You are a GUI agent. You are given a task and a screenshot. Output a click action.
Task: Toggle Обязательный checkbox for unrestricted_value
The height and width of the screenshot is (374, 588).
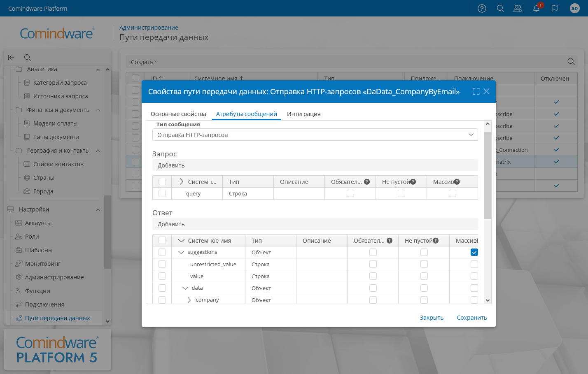click(373, 264)
